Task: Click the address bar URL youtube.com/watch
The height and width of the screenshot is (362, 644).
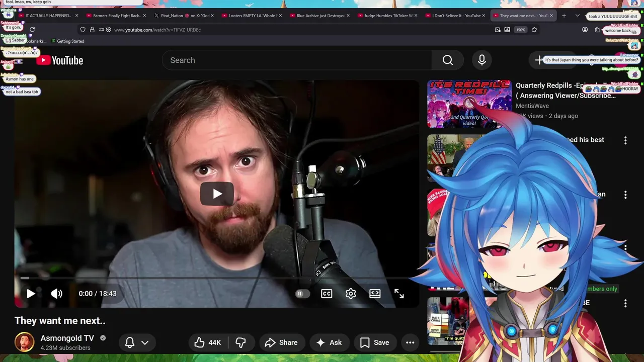Action: point(157,30)
